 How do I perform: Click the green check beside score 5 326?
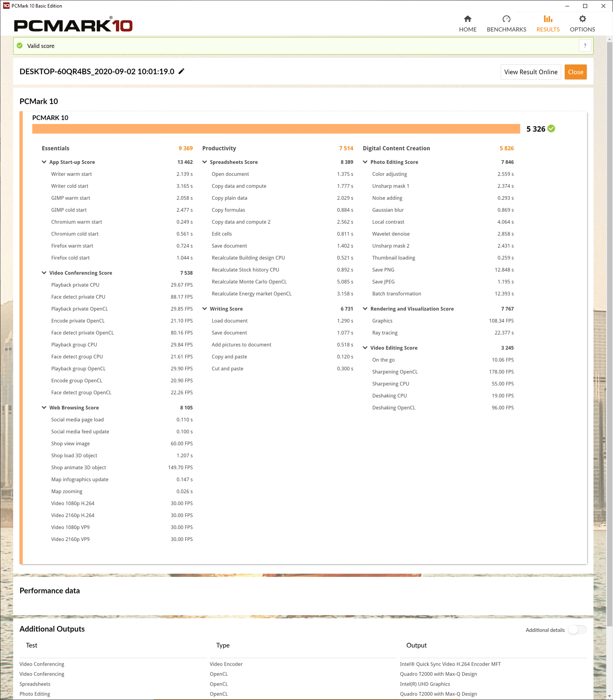[551, 128]
